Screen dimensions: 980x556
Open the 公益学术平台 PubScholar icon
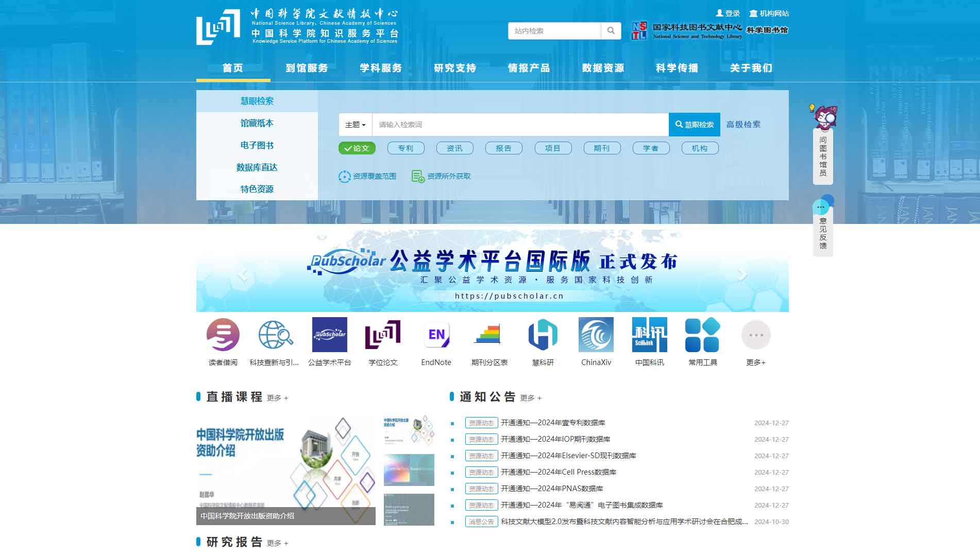[x=330, y=335]
